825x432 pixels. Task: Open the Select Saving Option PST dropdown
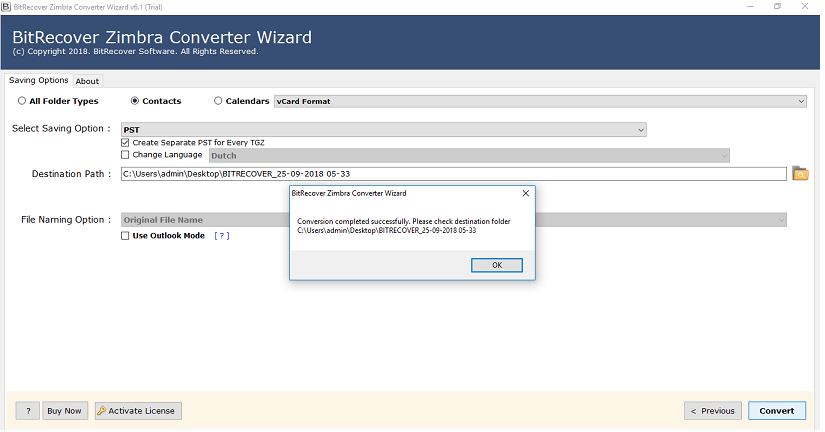click(x=384, y=129)
